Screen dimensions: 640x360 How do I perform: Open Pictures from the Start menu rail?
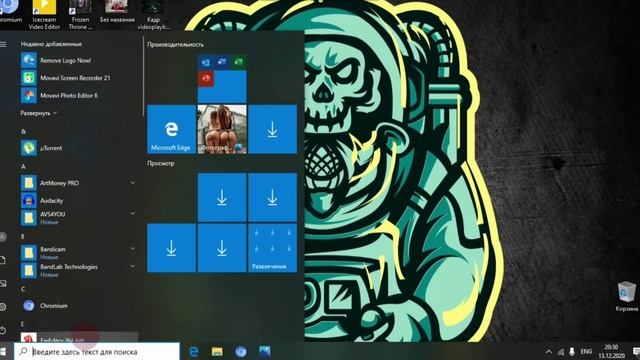tap(3, 283)
